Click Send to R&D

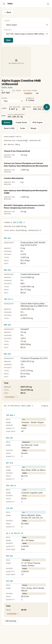pyautogui.click(x=9, y=128)
